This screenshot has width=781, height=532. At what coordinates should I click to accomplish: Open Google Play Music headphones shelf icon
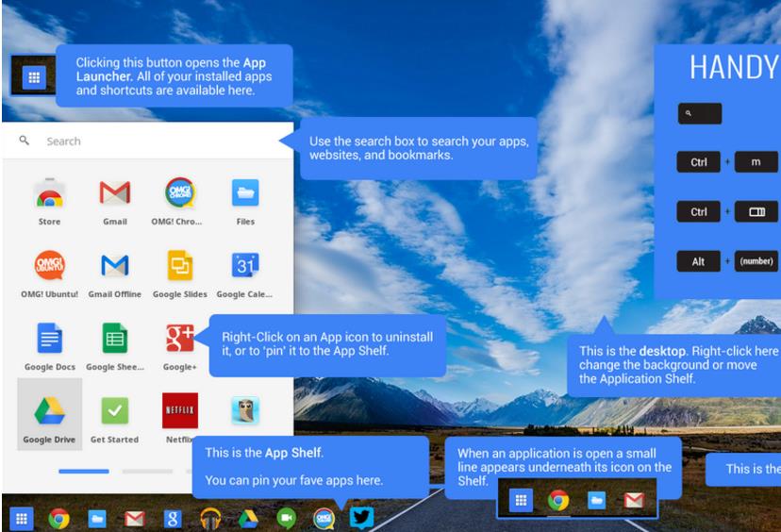(x=210, y=518)
